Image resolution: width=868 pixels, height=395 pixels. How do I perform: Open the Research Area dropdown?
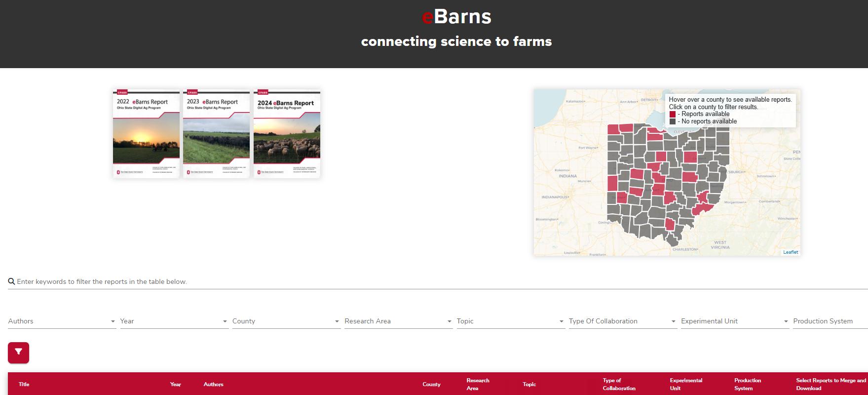[399, 321]
